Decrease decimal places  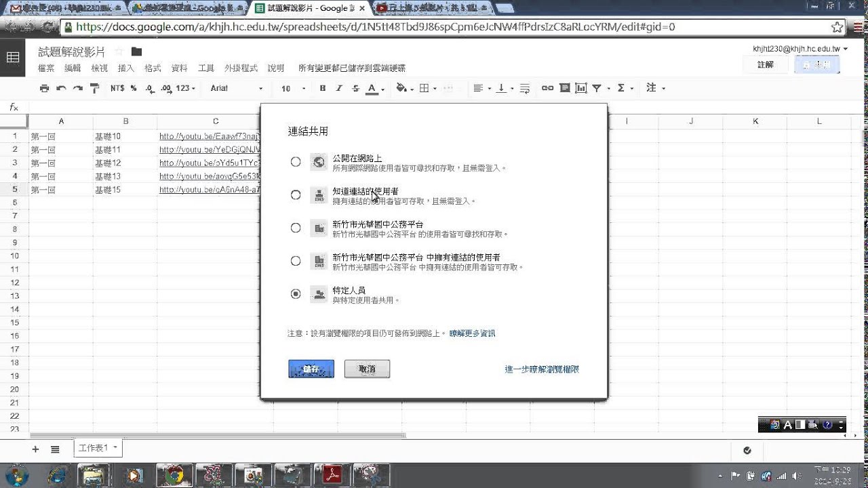tap(150, 88)
